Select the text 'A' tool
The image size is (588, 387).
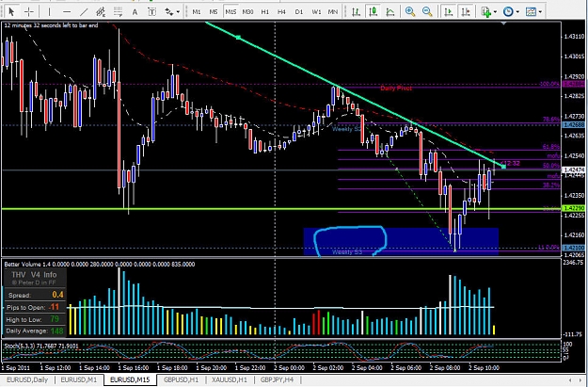click(135, 11)
